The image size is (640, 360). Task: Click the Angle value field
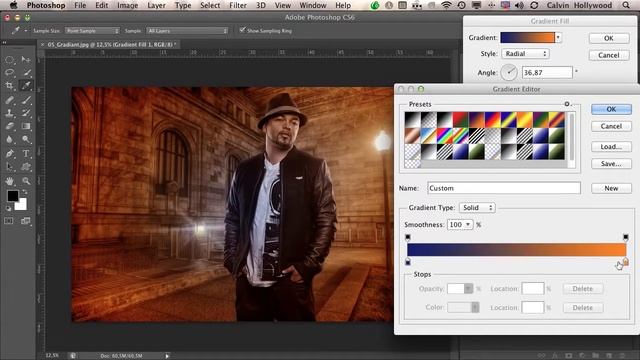[x=547, y=73]
